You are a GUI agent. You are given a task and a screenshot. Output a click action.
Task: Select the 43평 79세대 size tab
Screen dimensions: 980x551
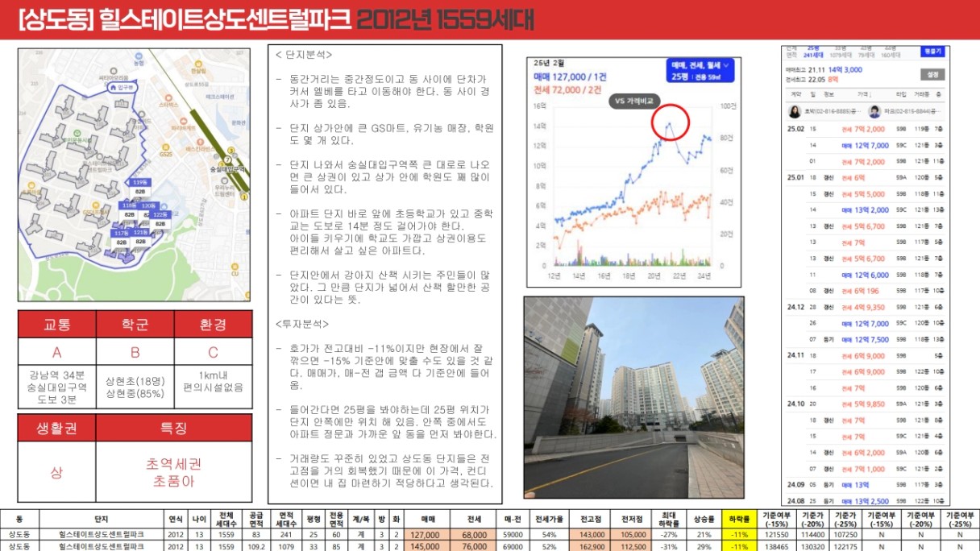coord(866,52)
